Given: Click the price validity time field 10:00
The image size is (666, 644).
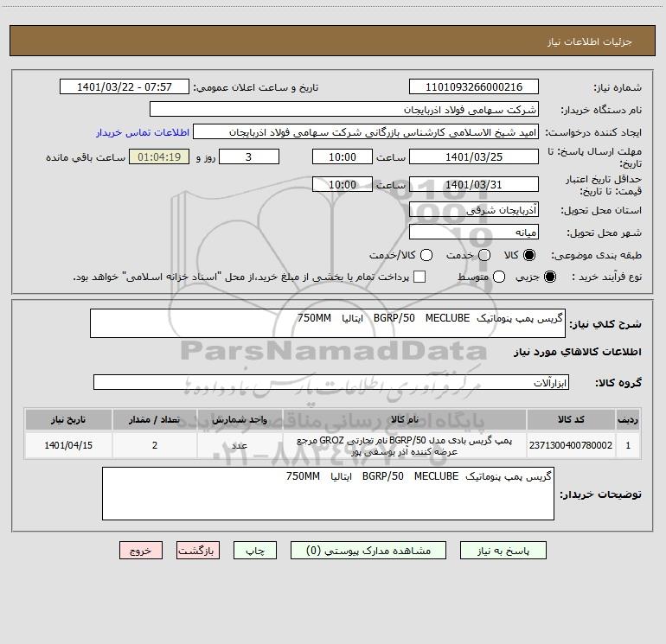Looking at the screenshot, I should click(x=343, y=185).
